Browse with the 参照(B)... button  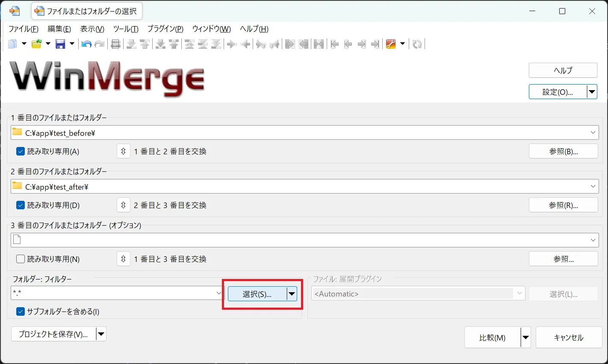(564, 151)
